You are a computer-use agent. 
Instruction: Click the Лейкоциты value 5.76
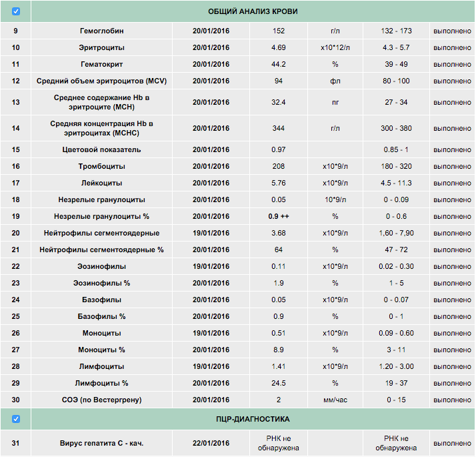point(279,183)
